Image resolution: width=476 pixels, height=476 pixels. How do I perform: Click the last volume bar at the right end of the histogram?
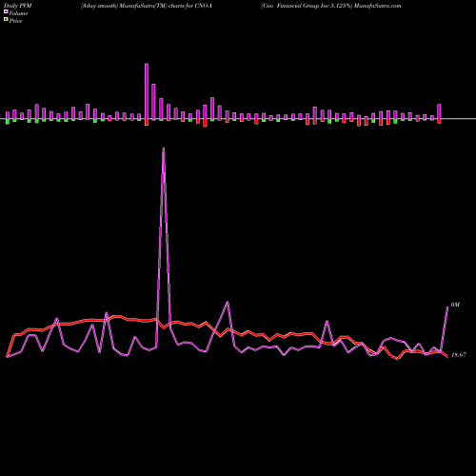(x=439, y=111)
